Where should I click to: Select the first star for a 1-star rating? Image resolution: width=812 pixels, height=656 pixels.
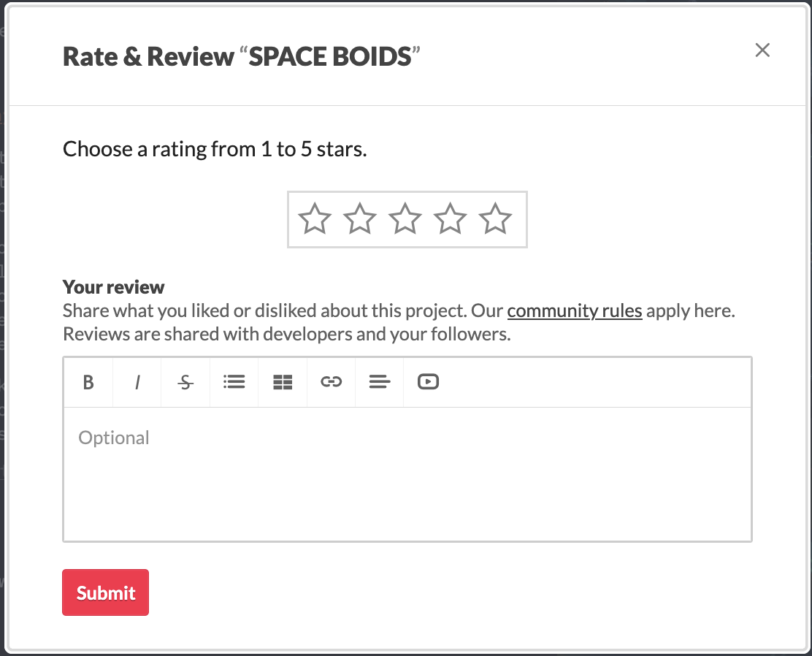pos(314,219)
